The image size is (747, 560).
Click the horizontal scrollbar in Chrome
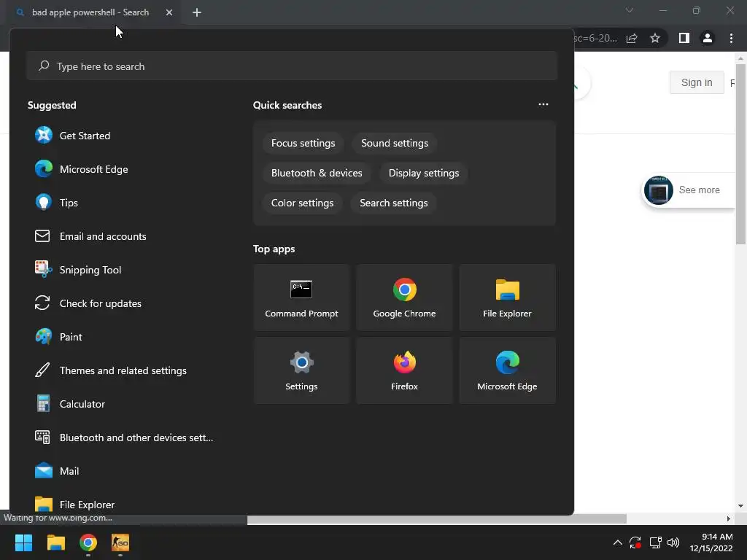[x=436, y=518]
